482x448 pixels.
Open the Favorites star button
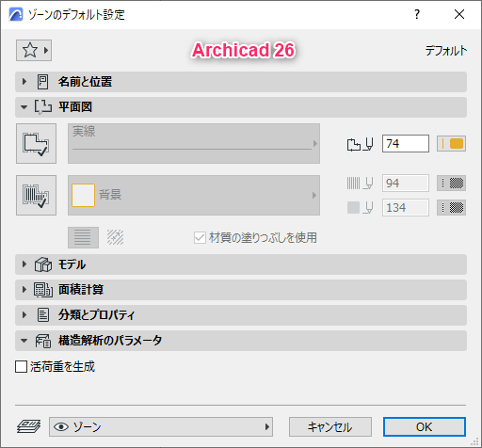click(x=34, y=50)
